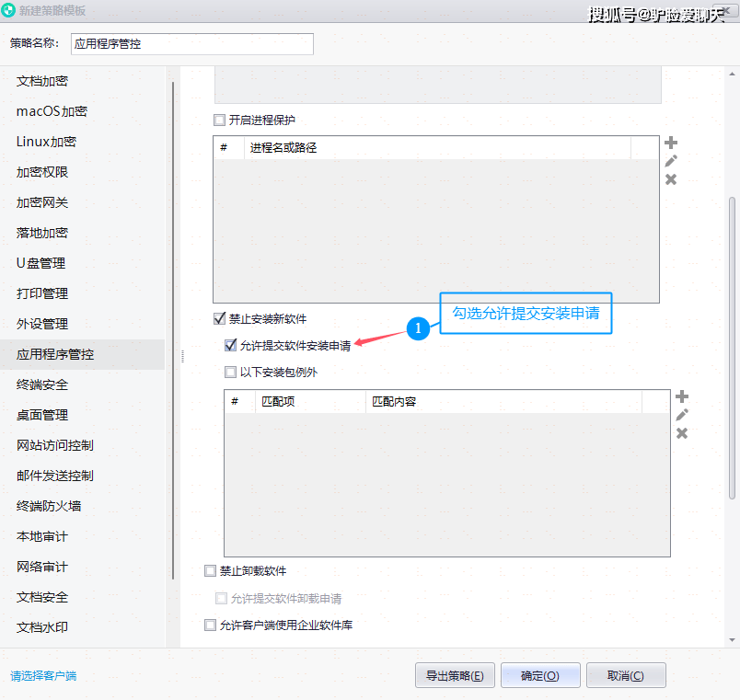The image size is (740, 700).
Task: Click 进程名或路径 column header
Action: point(437,148)
